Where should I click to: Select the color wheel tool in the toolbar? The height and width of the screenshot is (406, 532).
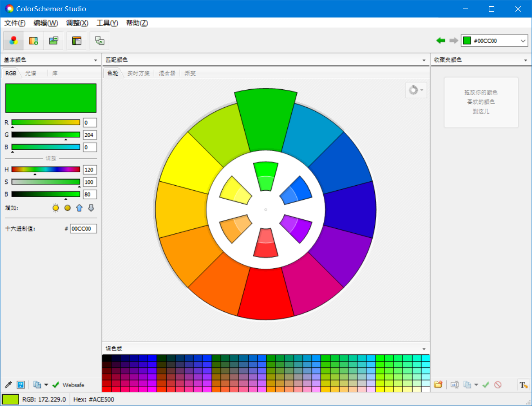[x=13, y=40]
